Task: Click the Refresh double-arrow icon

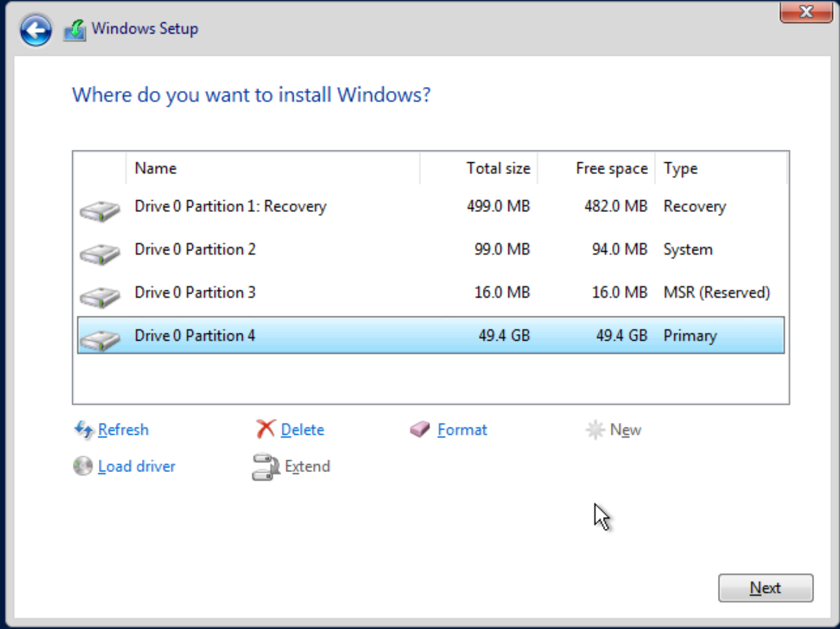Action: coord(83,430)
